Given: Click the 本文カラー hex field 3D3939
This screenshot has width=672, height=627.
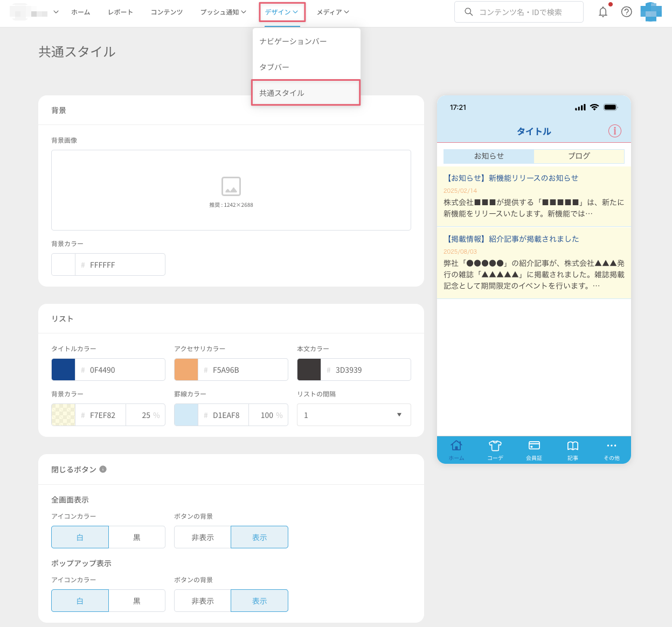Looking at the screenshot, I should 366,370.
